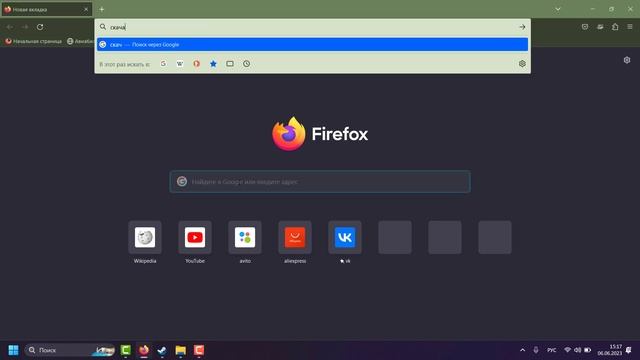The height and width of the screenshot is (360, 640).
Task: Open the notifications bell in tray
Action: (629, 350)
